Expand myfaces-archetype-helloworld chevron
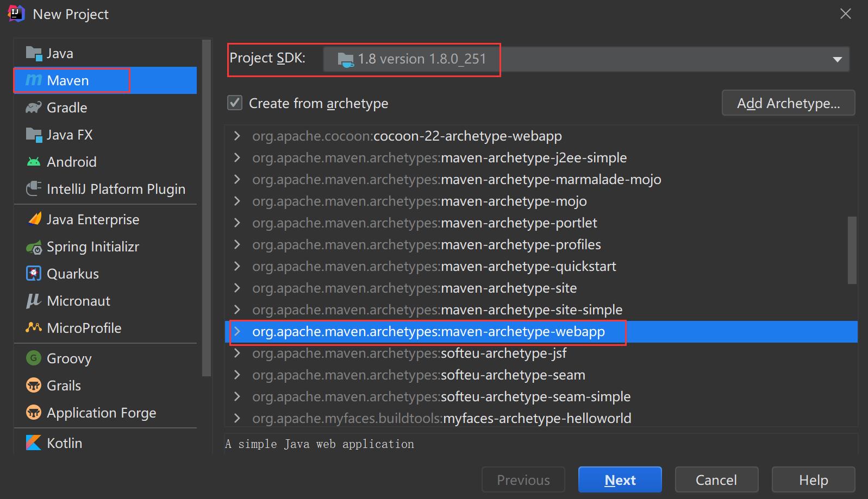868x499 pixels. click(x=237, y=418)
